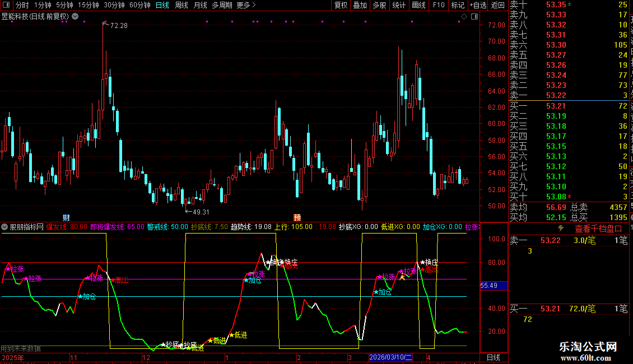Click the 2026/03/10 date marker on timeline
The image size is (633, 364).
pos(390,357)
